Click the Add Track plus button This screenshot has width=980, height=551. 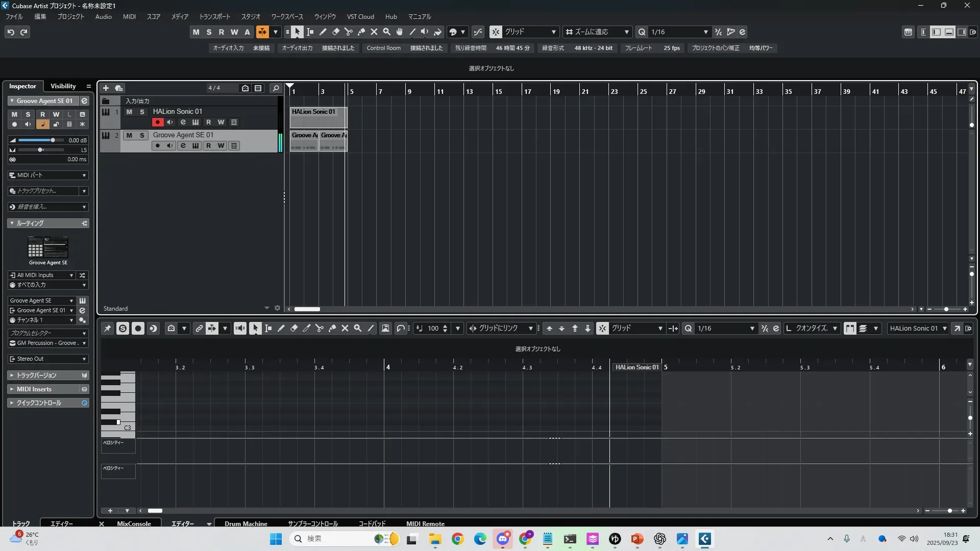point(106,88)
